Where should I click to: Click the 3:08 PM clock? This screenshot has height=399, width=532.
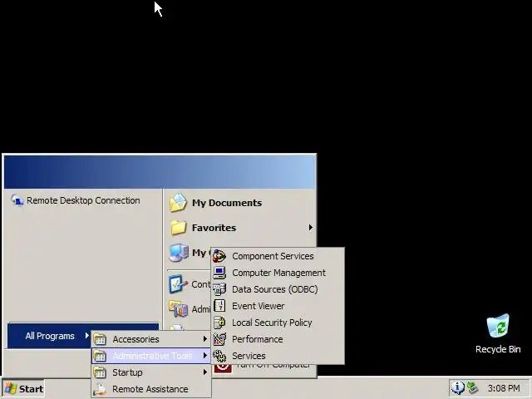pos(504,388)
